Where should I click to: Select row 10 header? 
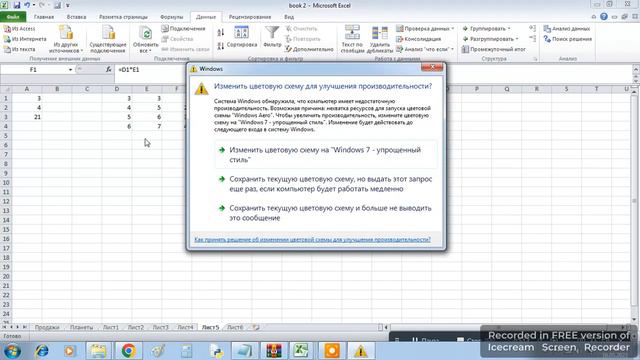tap(6, 182)
